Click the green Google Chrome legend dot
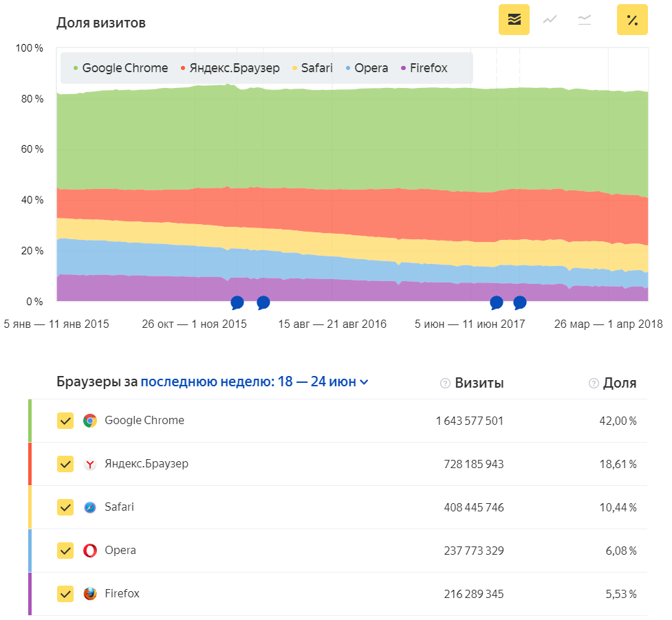Screen dimensions: 672x620 point(76,68)
